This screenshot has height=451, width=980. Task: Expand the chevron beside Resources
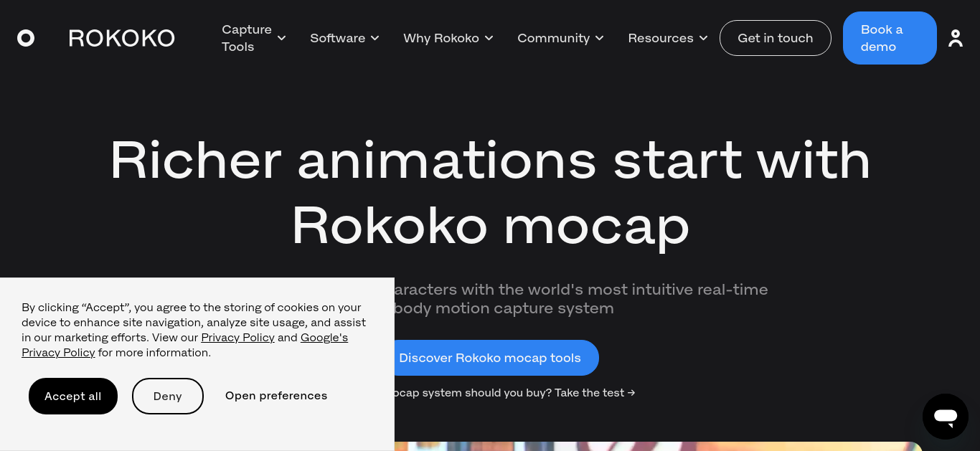tap(703, 38)
